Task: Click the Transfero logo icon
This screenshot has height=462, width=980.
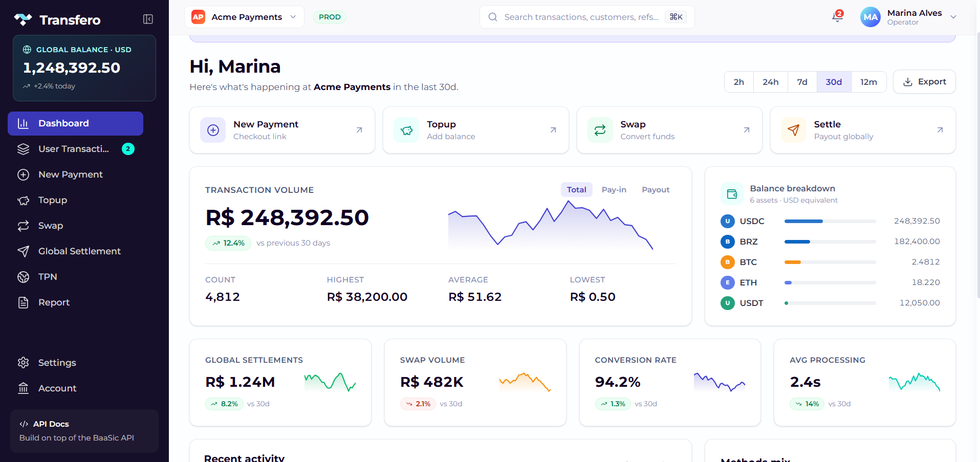Action: pyautogui.click(x=23, y=19)
